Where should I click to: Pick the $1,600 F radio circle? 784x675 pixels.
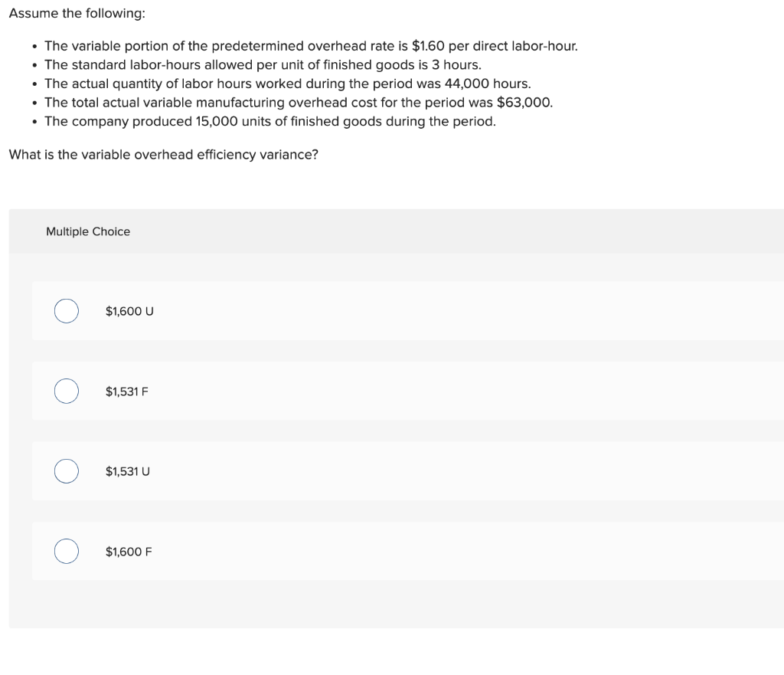tap(67, 551)
